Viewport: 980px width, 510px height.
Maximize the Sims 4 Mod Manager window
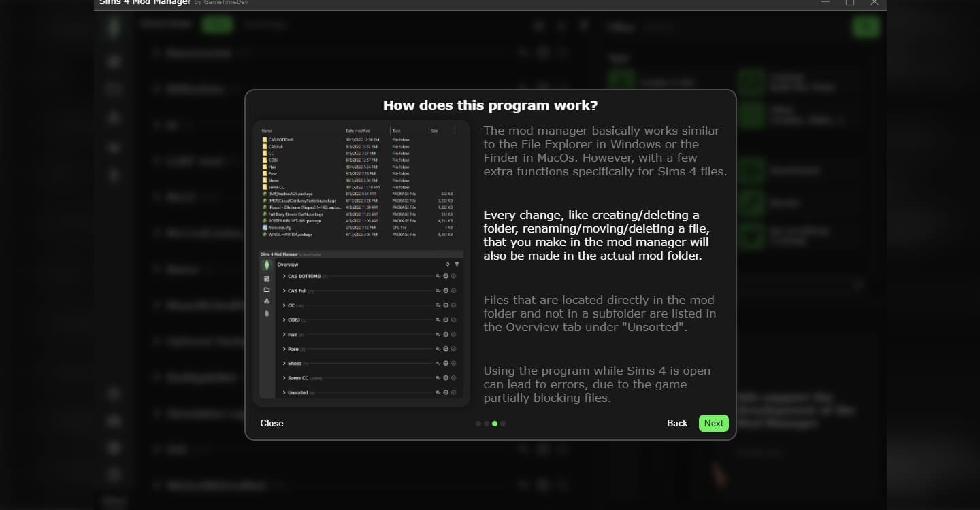coord(850,3)
